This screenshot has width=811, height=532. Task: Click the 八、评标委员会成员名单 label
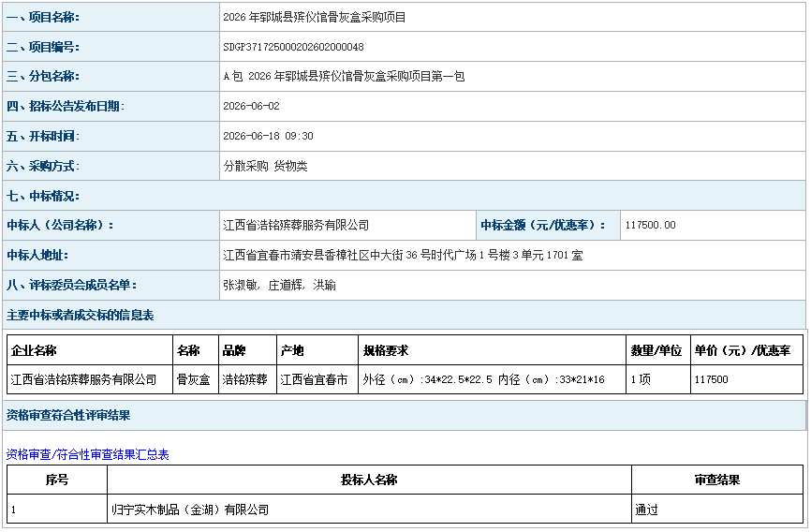tap(71, 285)
